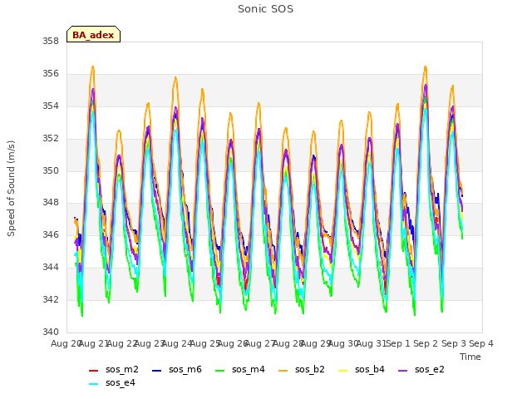532x399 pixels.
Task: Click the orange peak near Sep 2
Action: 425,66
